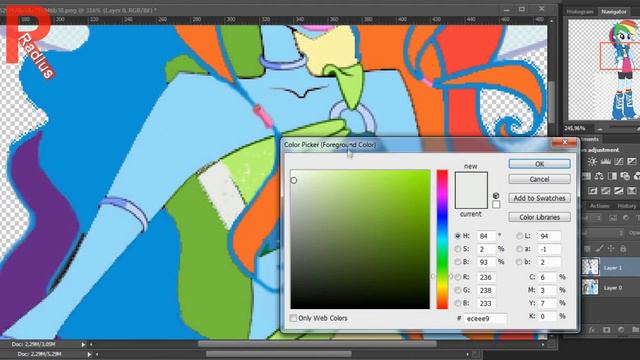The width and height of the screenshot is (640, 360).
Task: Zoom out using Navigator small mountain icon
Action: pyautogui.click(x=600, y=129)
